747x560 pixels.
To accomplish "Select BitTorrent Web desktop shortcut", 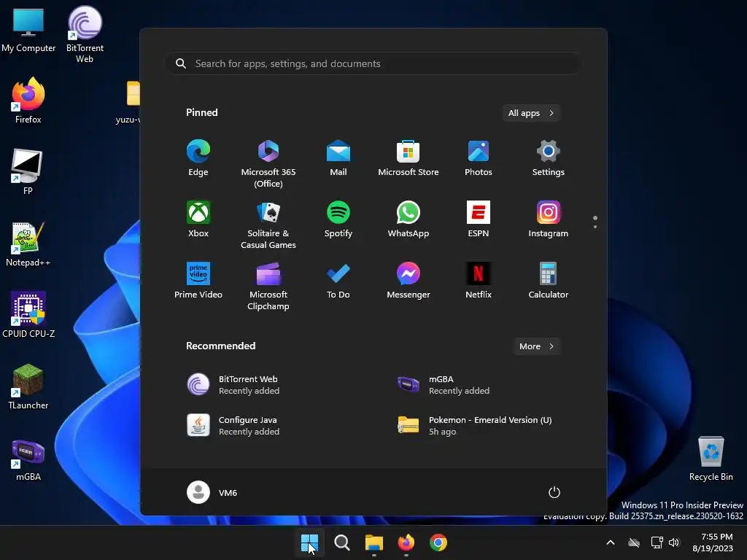I will click(x=85, y=34).
